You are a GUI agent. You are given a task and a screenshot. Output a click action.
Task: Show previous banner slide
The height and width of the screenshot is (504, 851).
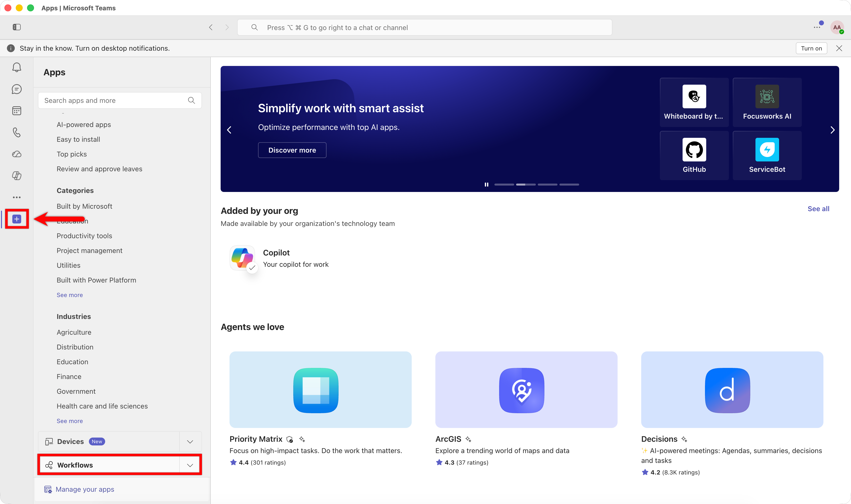pyautogui.click(x=229, y=130)
